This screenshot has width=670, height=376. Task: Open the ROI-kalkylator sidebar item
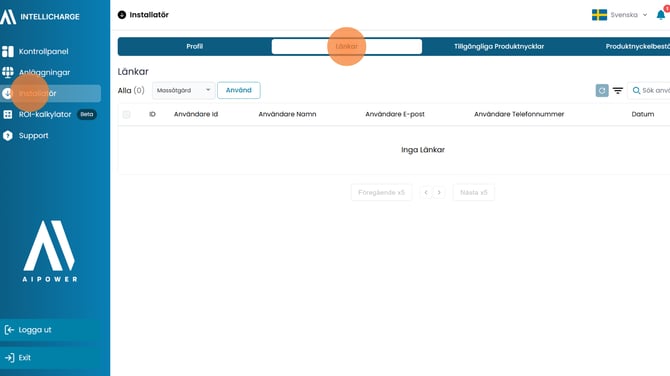tap(45, 114)
